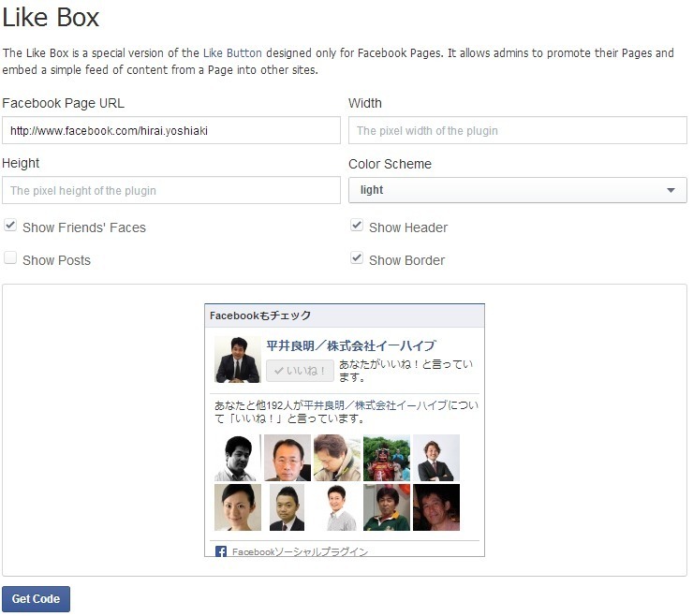Click the dark-background man friend thumbnail
The image size is (693, 616).
click(436, 507)
